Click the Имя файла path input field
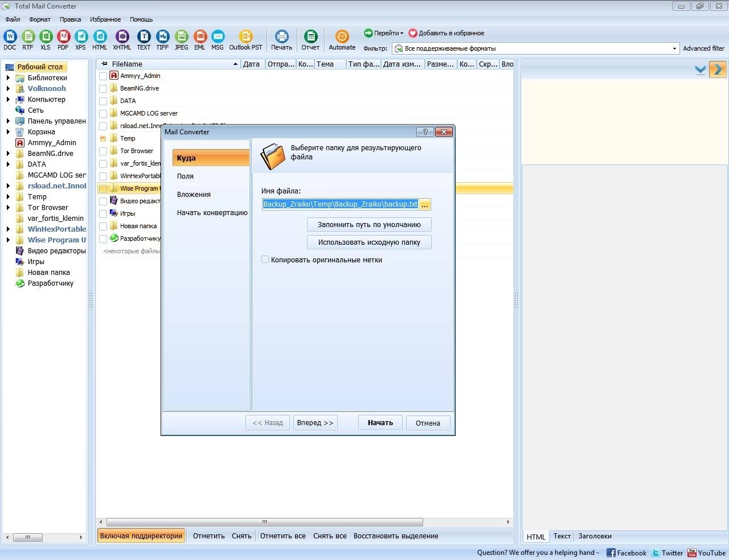 pos(340,204)
